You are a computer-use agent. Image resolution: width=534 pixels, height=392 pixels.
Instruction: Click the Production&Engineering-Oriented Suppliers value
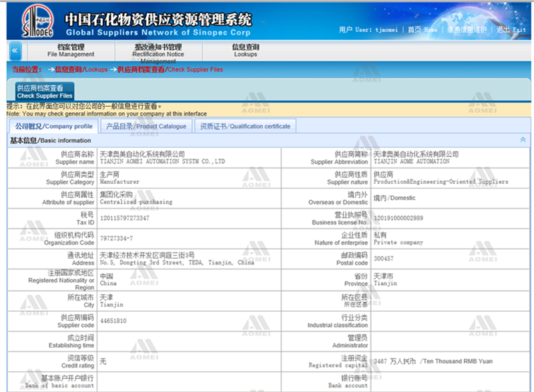[x=441, y=182]
